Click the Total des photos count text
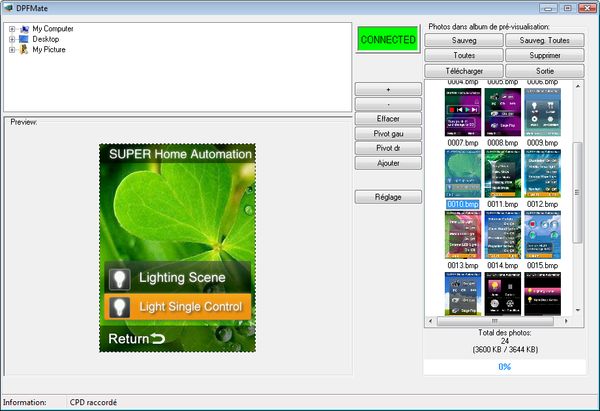Viewport: 600px width, 411px height. (x=505, y=341)
